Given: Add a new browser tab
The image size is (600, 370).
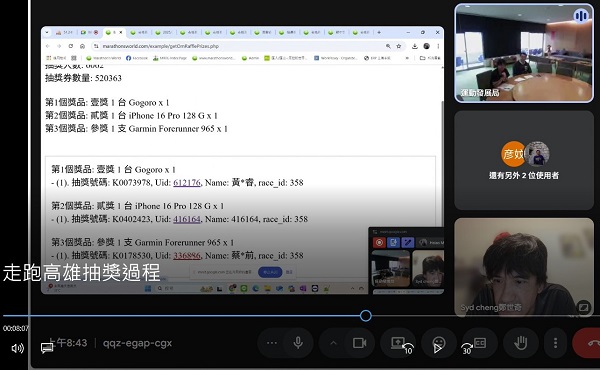Looking at the screenshot, I should click(x=379, y=33).
